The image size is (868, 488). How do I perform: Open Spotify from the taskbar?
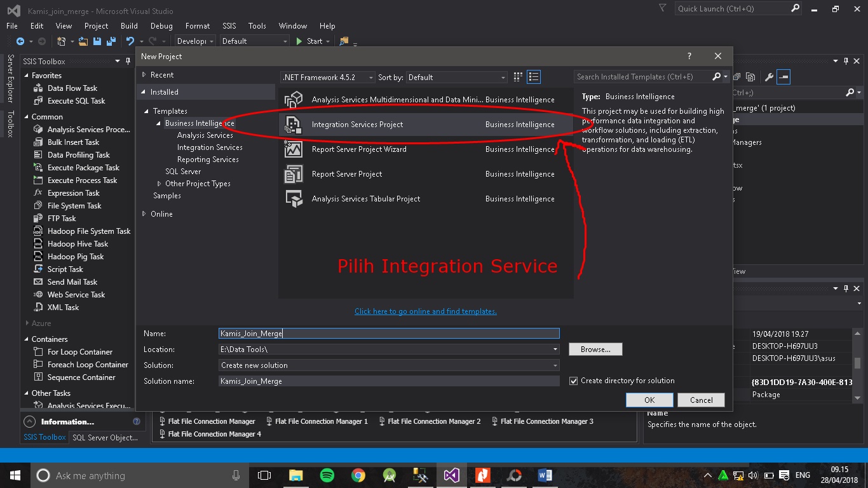[x=327, y=475]
